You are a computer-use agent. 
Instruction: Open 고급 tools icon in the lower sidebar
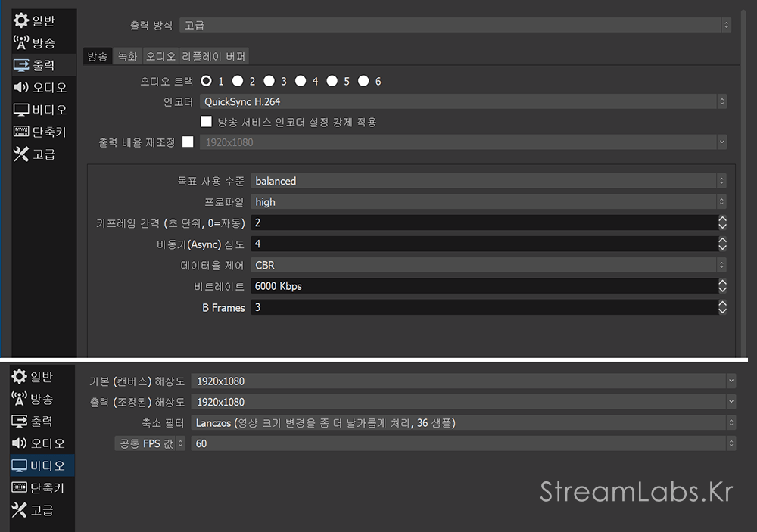coord(20,509)
